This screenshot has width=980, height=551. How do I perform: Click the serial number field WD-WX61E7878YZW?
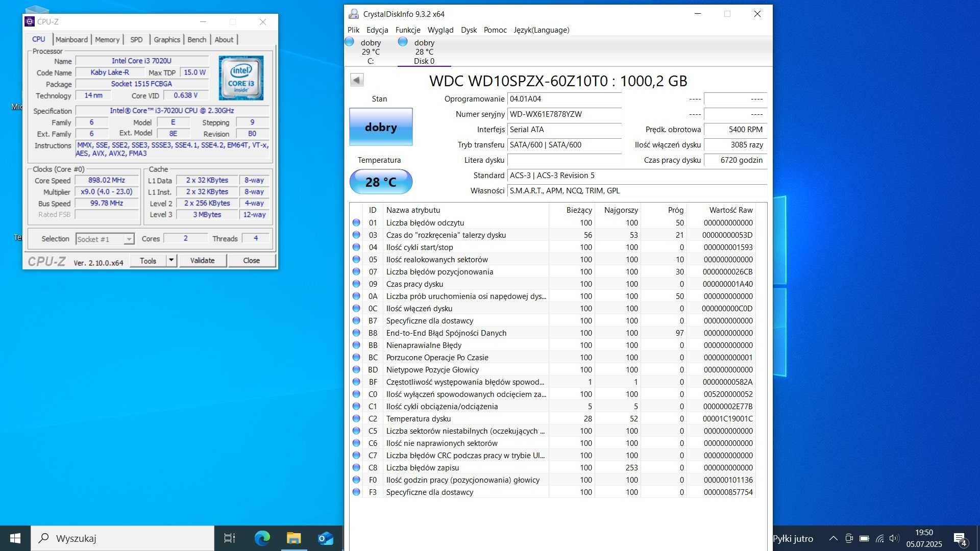[565, 114]
